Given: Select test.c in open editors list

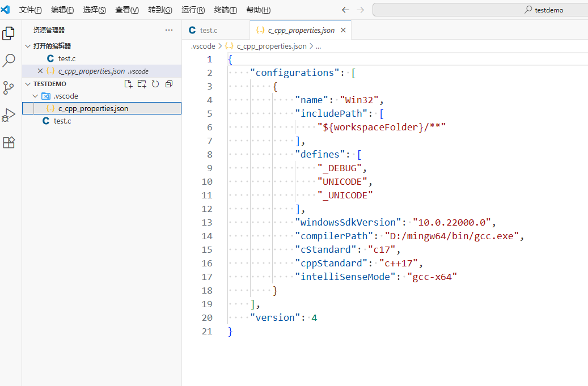Looking at the screenshot, I should 102,58.
